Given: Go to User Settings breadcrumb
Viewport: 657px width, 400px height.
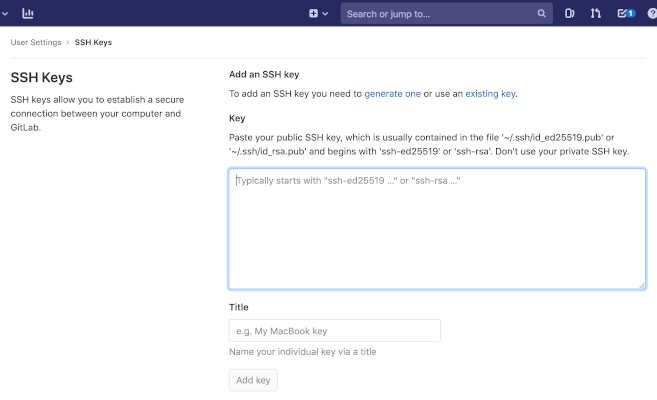Looking at the screenshot, I should [x=35, y=42].
